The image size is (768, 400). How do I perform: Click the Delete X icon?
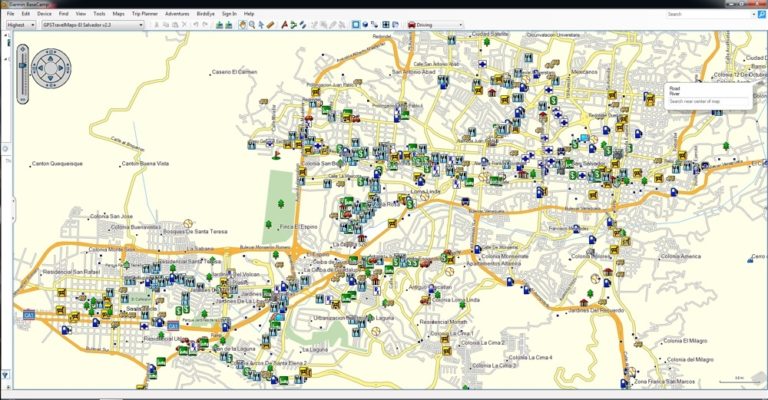point(185,24)
